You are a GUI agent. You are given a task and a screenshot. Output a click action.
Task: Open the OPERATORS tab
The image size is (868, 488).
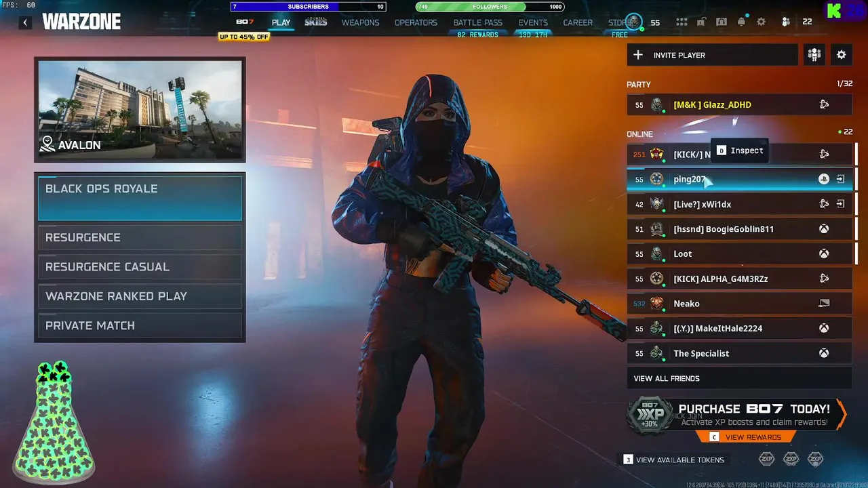point(416,22)
